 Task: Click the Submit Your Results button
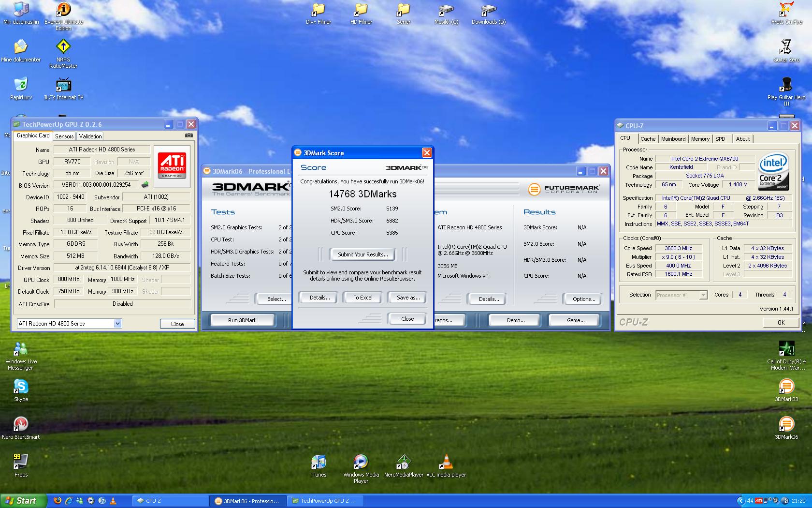point(362,254)
